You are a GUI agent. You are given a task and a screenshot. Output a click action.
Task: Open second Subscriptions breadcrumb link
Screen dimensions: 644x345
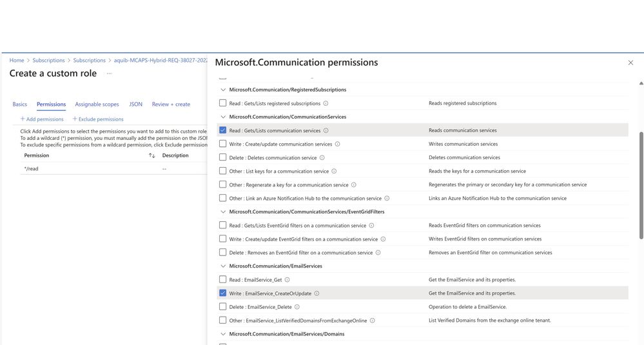[x=89, y=61]
